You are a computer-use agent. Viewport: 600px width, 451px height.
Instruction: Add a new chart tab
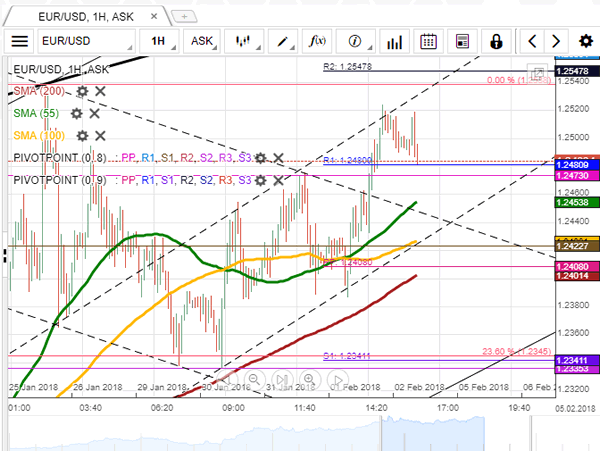(183, 16)
